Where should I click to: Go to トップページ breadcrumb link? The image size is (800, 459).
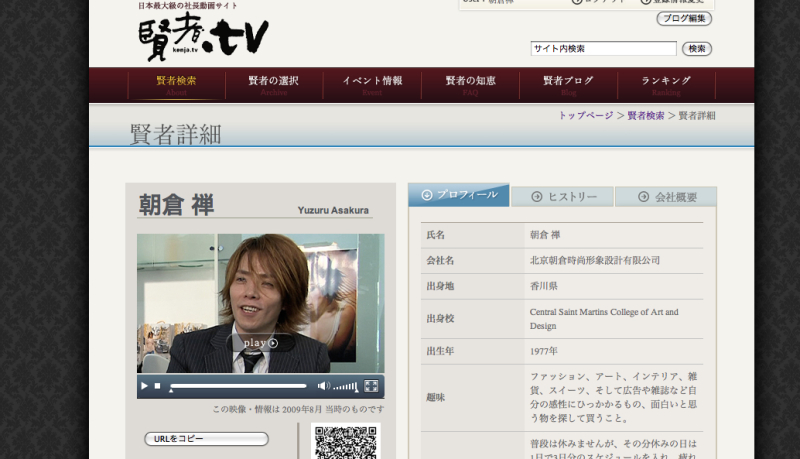click(x=586, y=116)
